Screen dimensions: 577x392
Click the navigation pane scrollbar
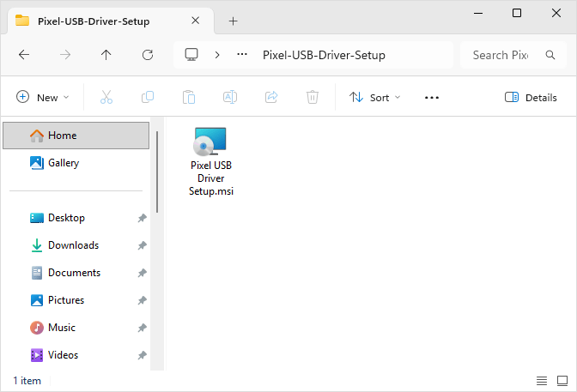tap(157, 172)
